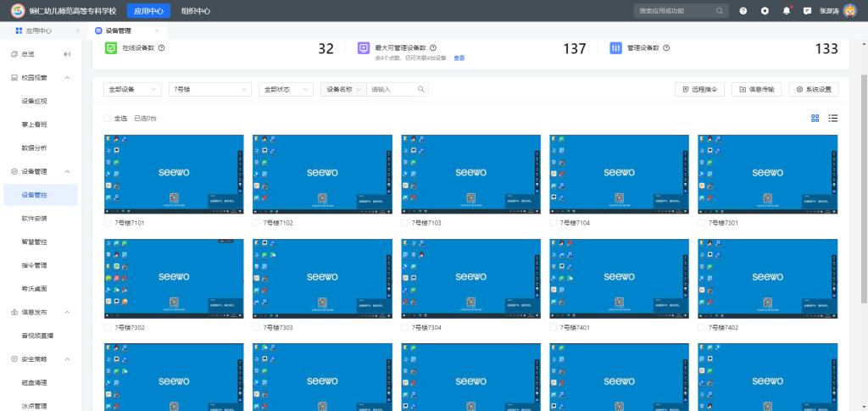Click the magnifier in the header search box
This screenshot has width=868, height=411.
pyautogui.click(x=719, y=10)
